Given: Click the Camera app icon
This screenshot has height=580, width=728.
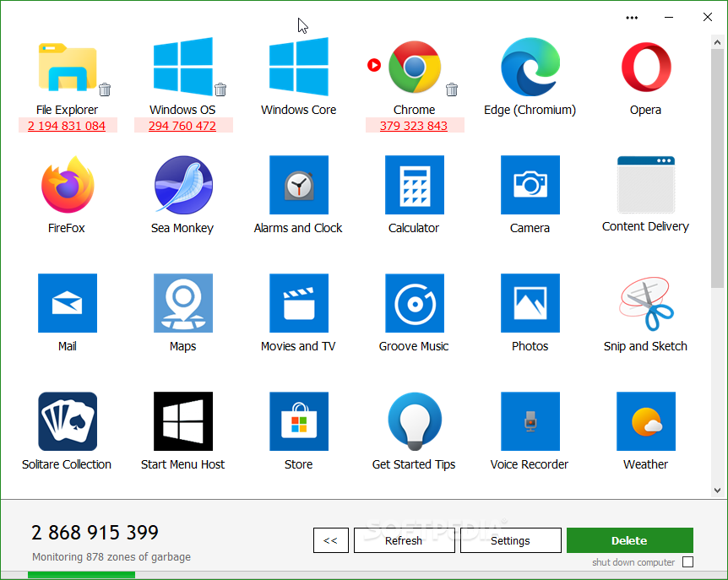Looking at the screenshot, I should tap(530, 185).
